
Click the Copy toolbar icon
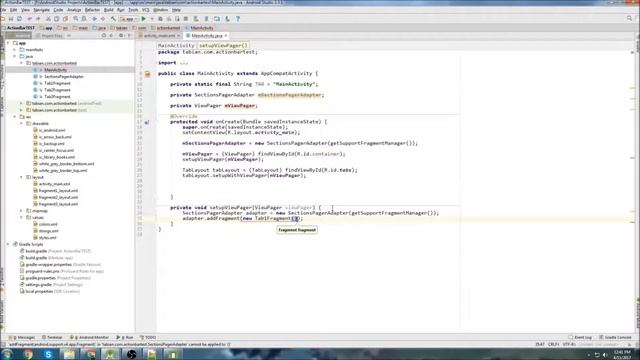[57, 19]
